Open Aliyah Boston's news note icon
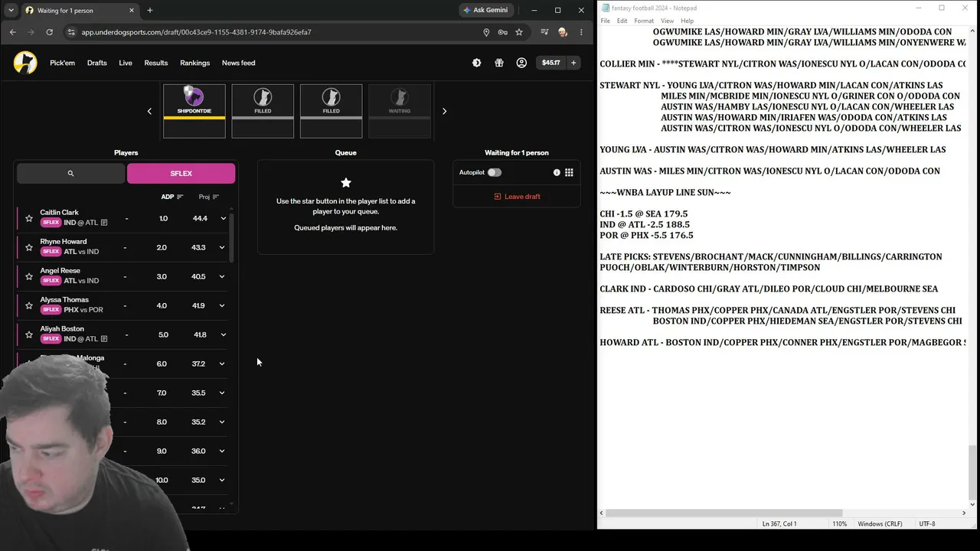Viewport: 980px width, 551px height. click(104, 339)
